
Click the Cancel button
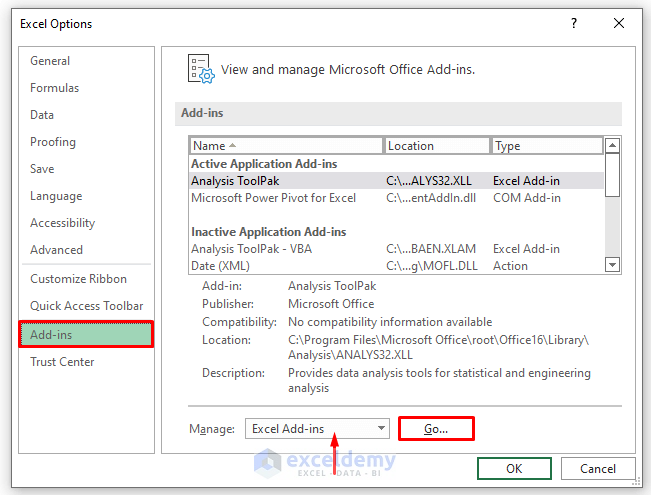tap(598, 468)
